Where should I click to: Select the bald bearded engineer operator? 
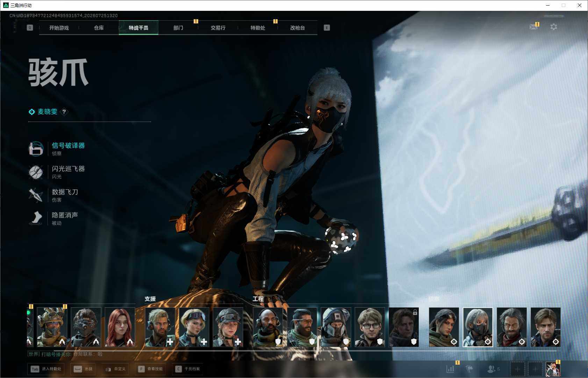(x=268, y=327)
